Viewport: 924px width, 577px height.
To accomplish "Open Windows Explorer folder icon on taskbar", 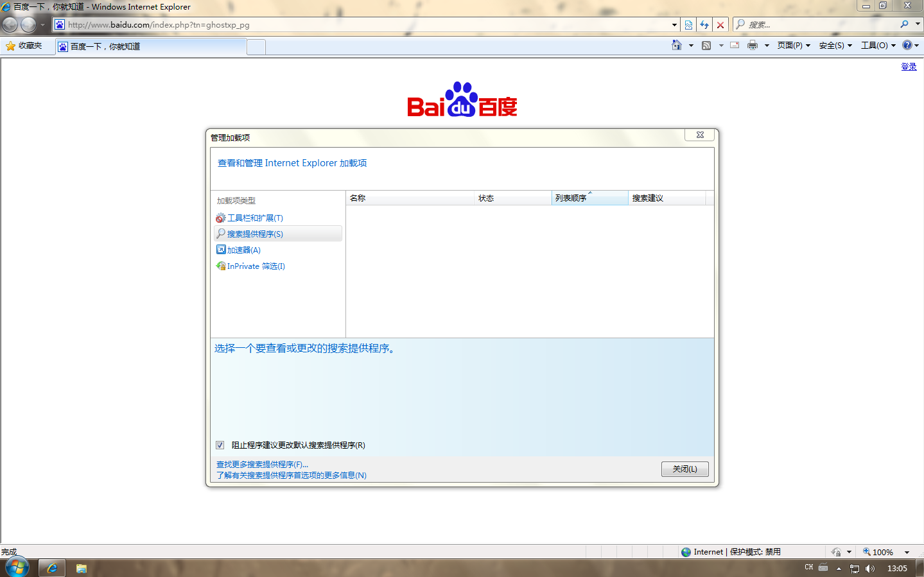I will [x=82, y=568].
